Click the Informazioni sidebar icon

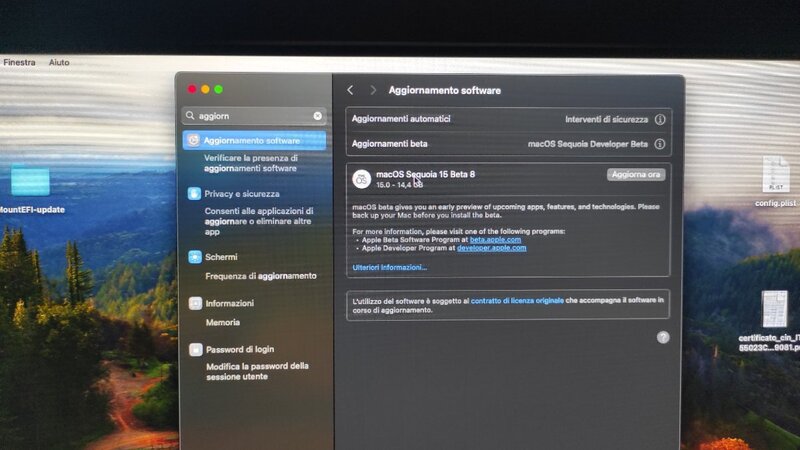coord(195,303)
